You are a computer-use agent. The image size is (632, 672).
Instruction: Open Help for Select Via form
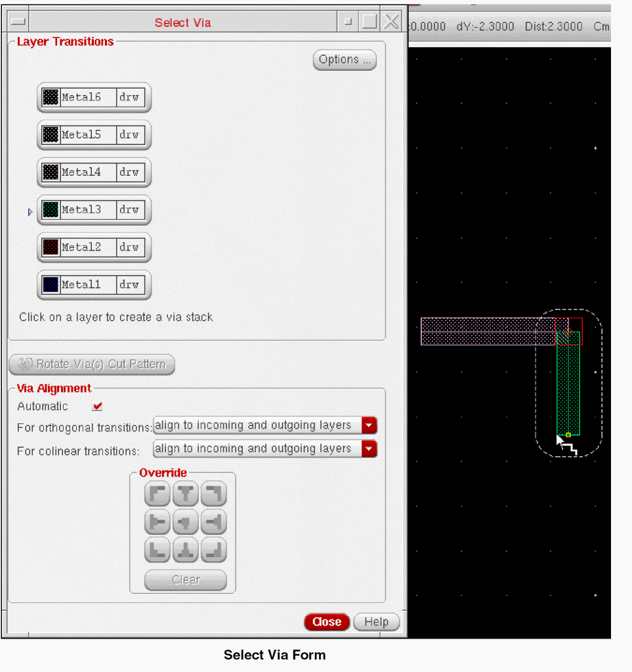(x=377, y=622)
